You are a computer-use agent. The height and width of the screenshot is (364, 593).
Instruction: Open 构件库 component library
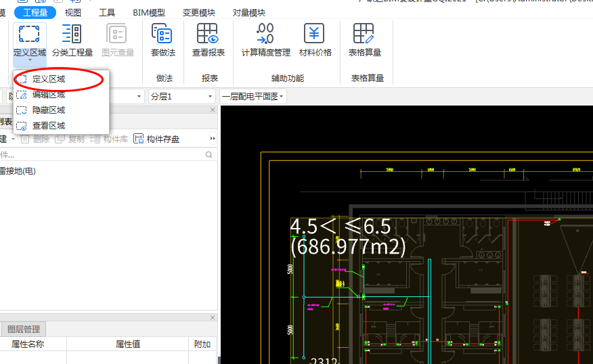pos(109,139)
